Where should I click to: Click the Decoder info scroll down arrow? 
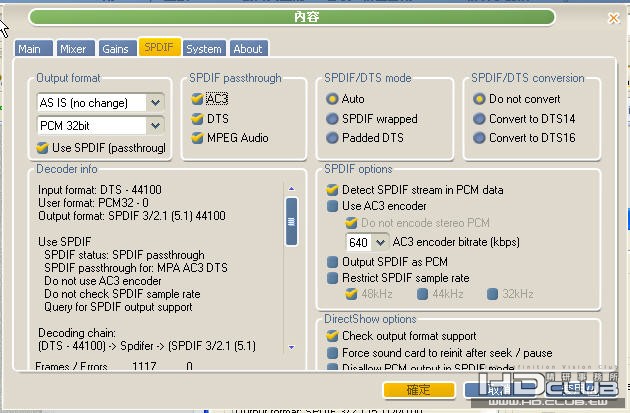point(292,347)
